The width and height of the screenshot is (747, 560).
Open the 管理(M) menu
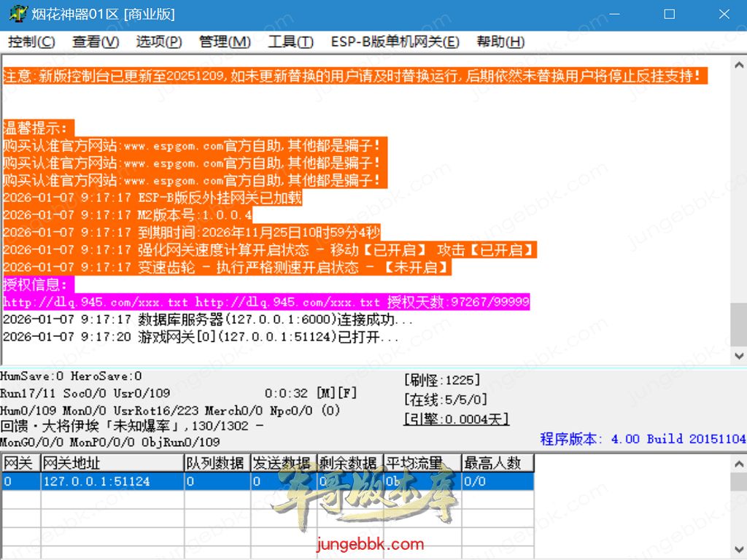click(x=225, y=42)
